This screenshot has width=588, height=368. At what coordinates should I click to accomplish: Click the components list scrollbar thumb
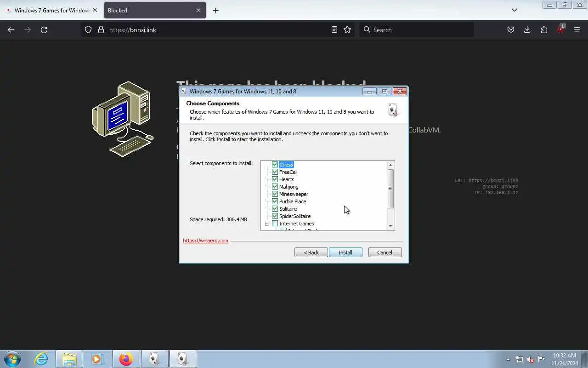click(390, 189)
